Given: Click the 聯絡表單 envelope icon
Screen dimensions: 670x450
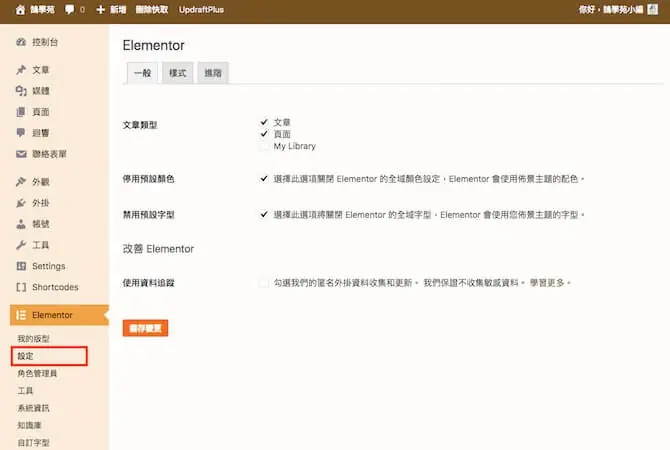Looking at the screenshot, I should [21, 154].
